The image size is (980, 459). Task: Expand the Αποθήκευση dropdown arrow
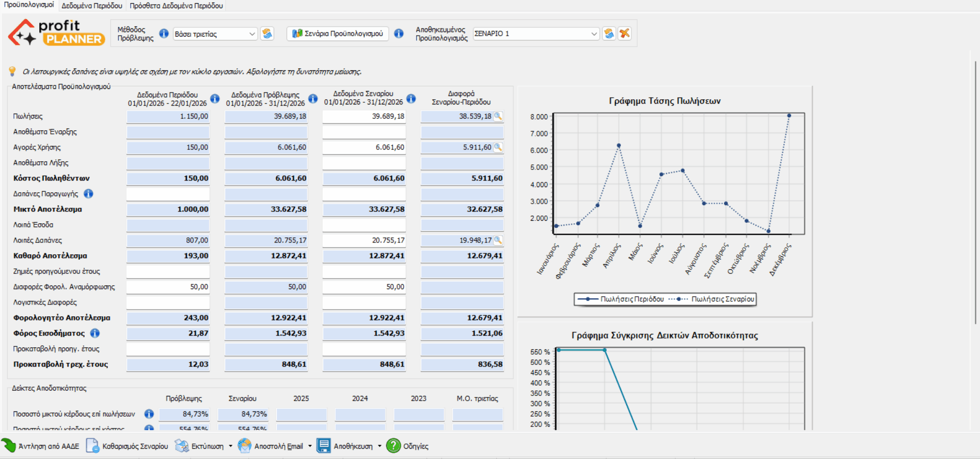click(x=380, y=446)
